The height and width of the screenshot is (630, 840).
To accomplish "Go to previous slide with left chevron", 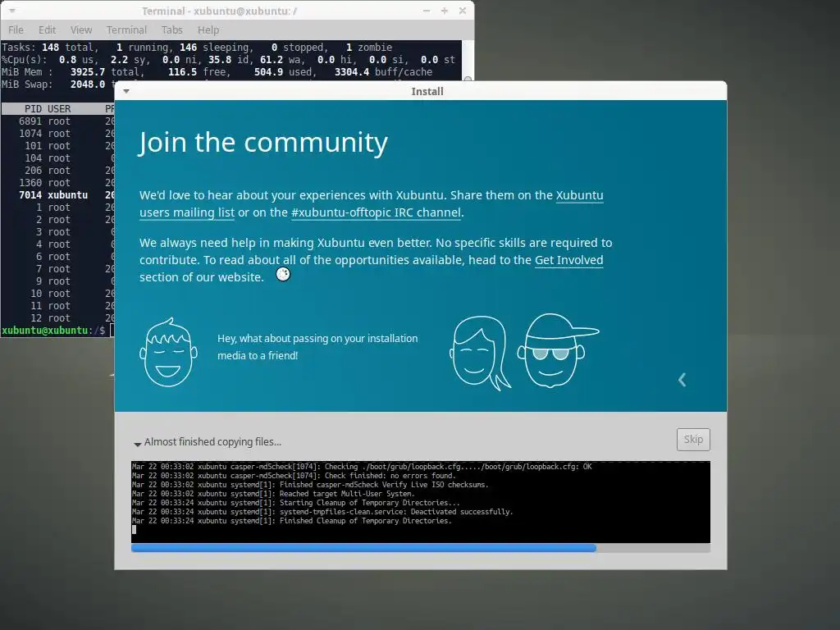I will click(x=682, y=380).
